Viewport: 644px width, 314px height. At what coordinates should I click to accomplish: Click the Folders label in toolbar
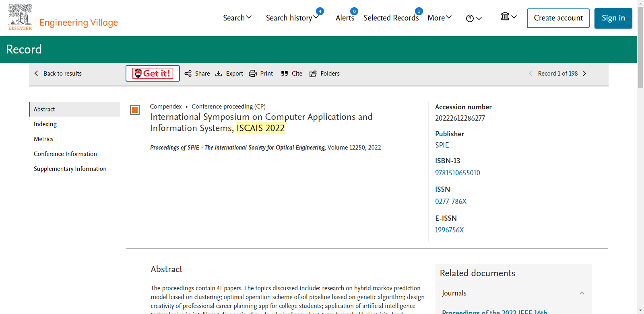330,74
